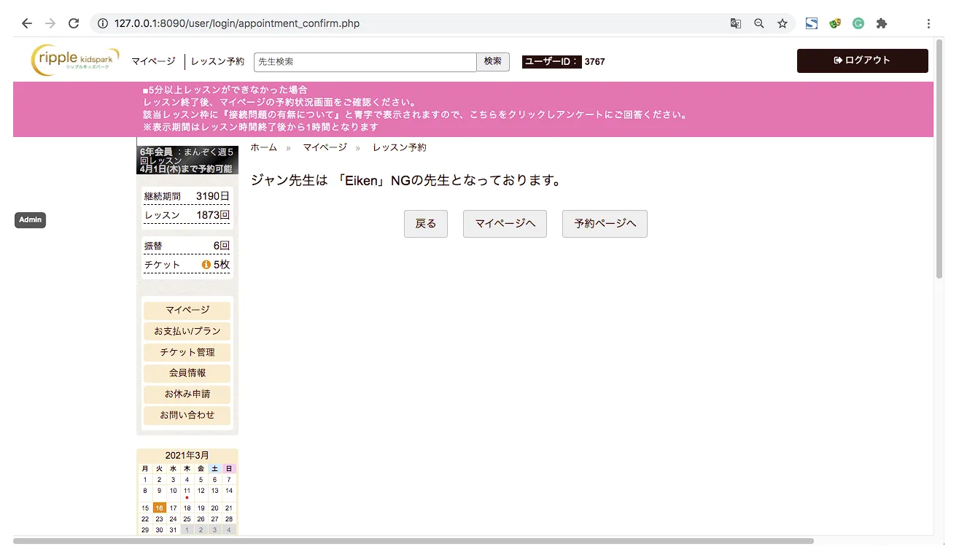The height and width of the screenshot is (560, 959).
Task: Click the horizontal scrollbar at the bottom
Action: (413, 541)
